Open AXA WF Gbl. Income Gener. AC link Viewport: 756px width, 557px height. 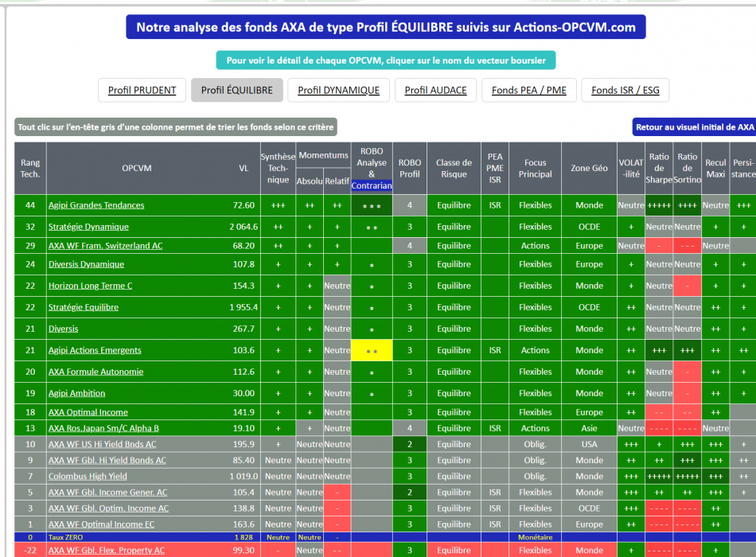pos(107,493)
